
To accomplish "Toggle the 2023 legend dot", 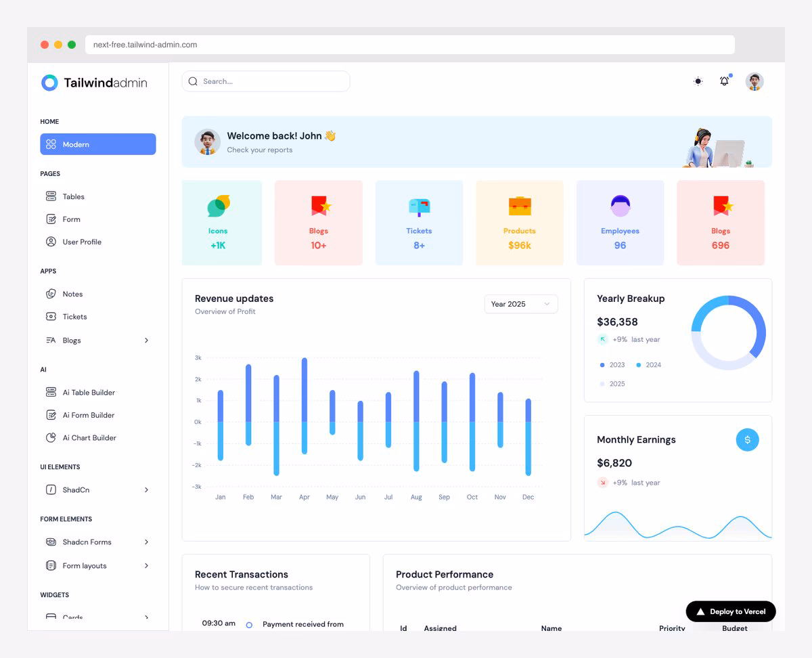I will pos(602,365).
